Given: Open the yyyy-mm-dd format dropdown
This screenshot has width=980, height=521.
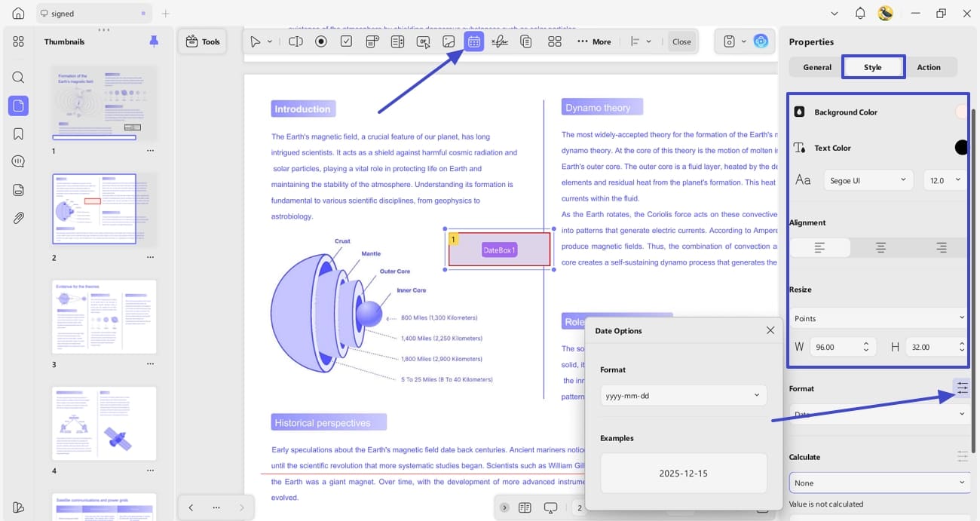Looking at the screenshot, I should 683,395.
